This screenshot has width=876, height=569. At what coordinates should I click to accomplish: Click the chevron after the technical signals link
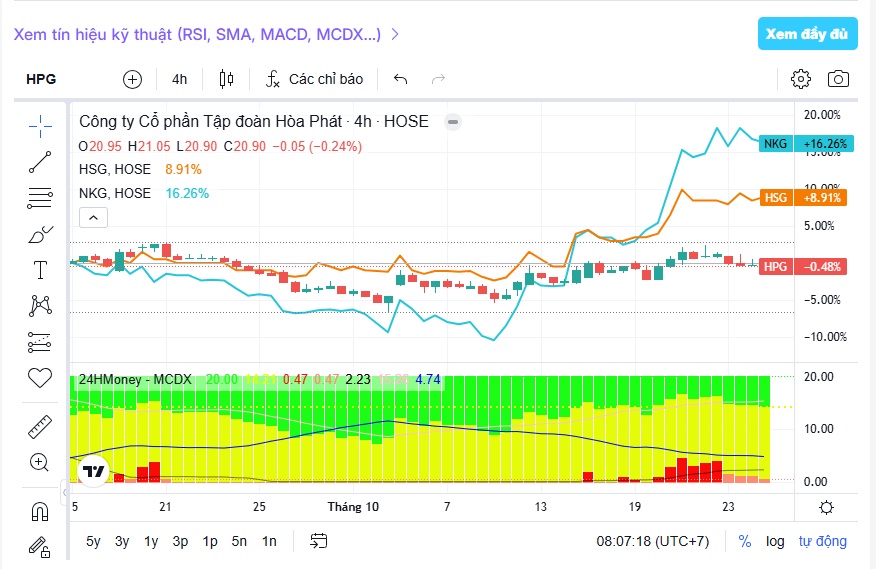(395, 35)
